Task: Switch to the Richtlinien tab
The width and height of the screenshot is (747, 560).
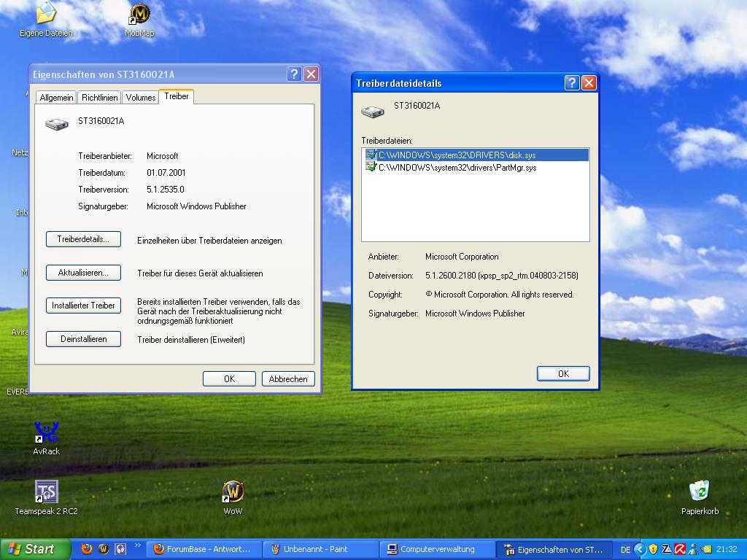Action: pyautogui.click(x=99, y=98)
